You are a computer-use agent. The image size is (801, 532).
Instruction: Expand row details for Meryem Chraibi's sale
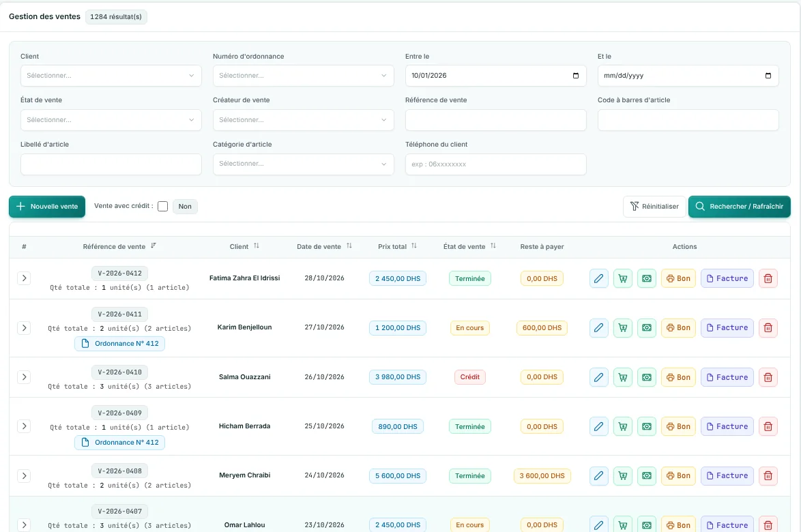[24, 476]
